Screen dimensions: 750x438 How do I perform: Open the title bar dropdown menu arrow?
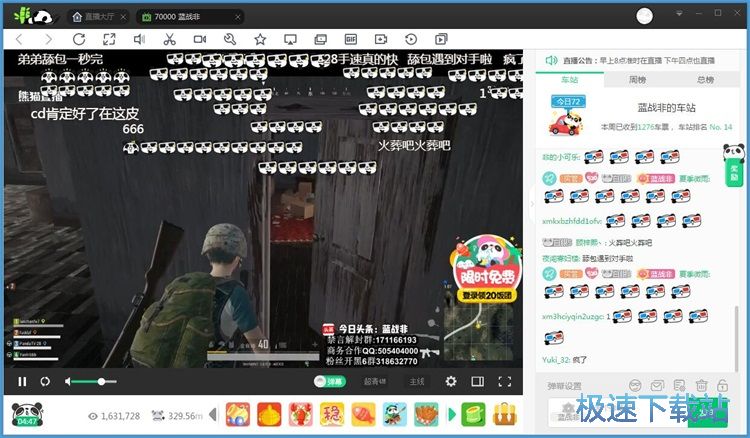679,13
